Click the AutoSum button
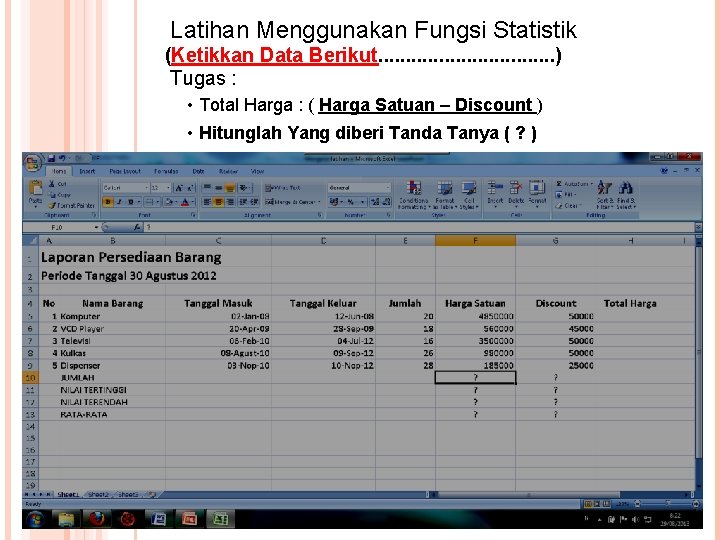Screen dimensions: 720x540 point(573,183)
